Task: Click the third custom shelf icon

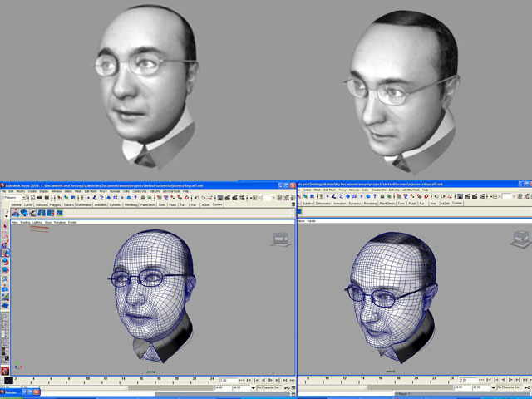Action: pos(33,213)
